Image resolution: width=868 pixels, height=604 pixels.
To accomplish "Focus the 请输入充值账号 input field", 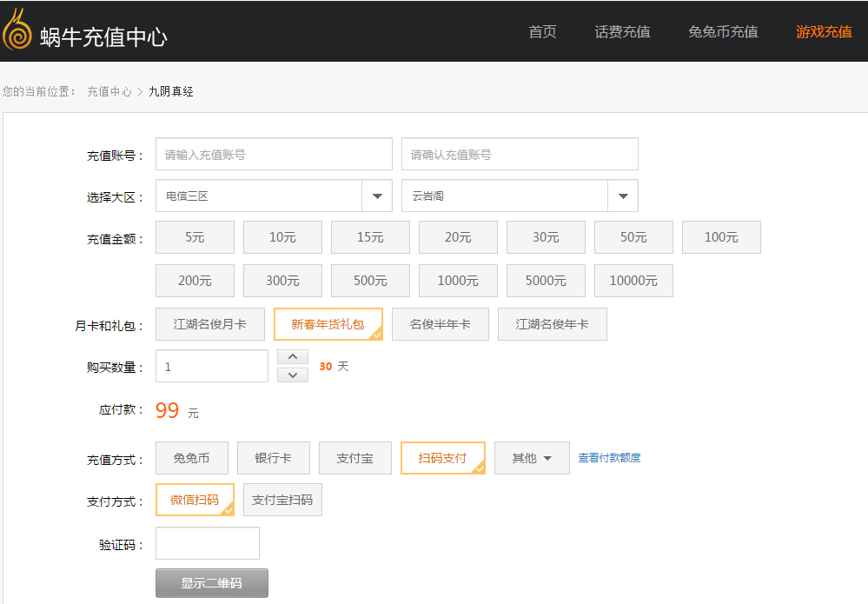I will (274, 154).
